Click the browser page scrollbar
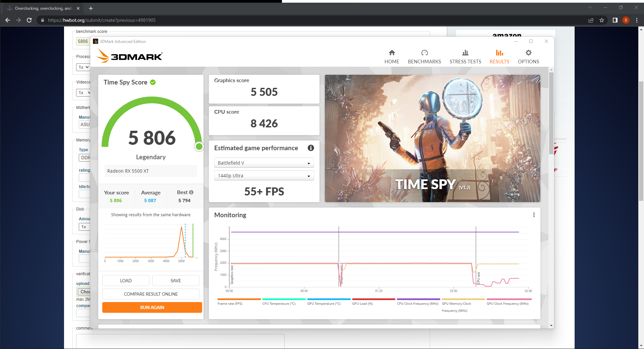This screenshot has height=349, width=644. [641, 141]
